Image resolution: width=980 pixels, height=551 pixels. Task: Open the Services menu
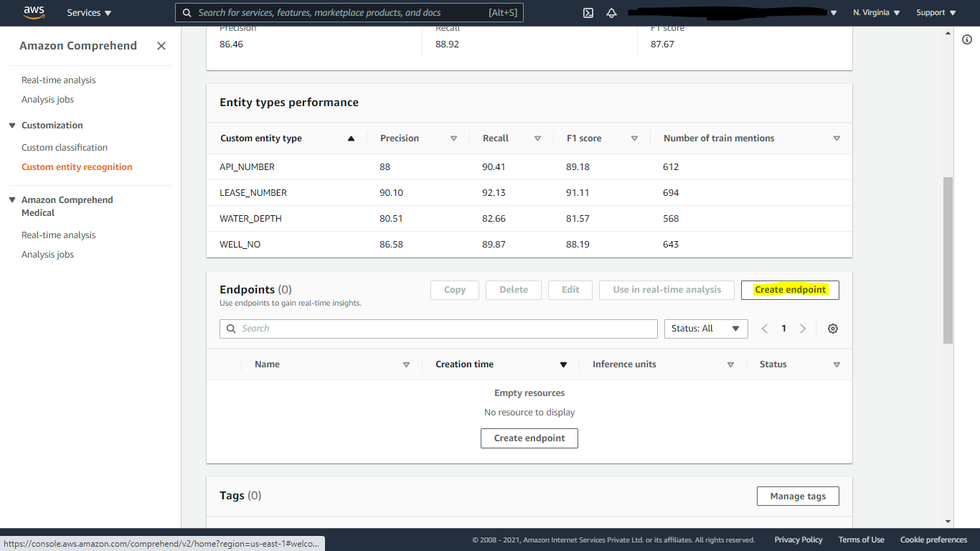point(89,13)
